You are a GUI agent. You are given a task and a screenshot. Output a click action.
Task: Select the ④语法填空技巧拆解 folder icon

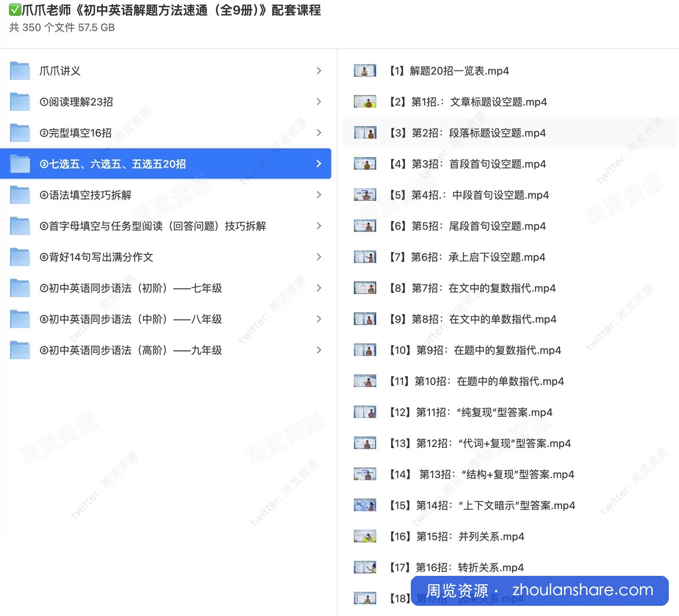[x=20, y=195]
